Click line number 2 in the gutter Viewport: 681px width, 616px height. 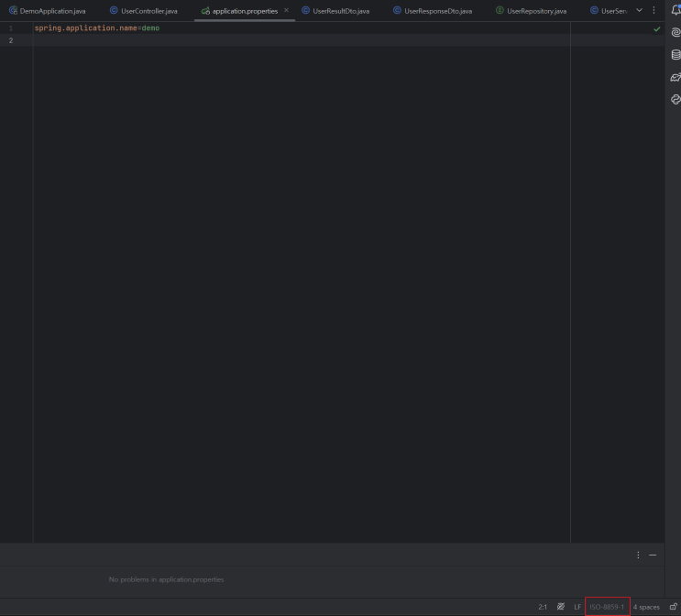[x=11, y=40]
